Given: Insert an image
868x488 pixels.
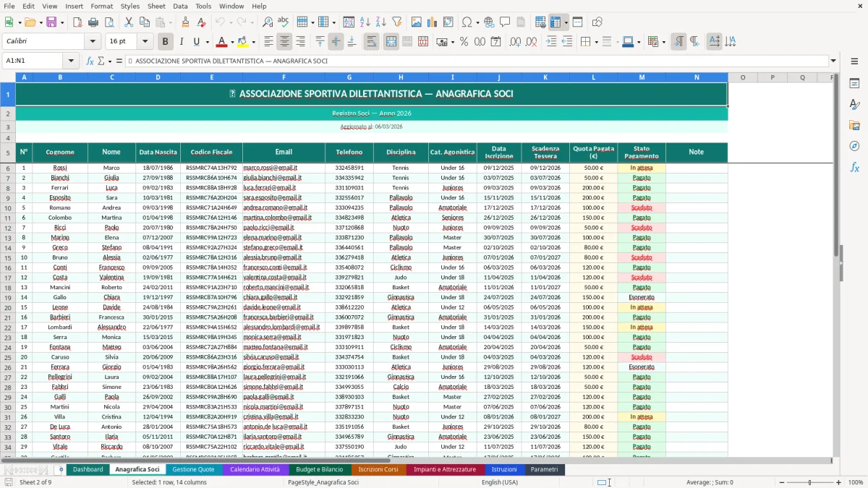Looking at the screenshot, I should (x=417, y=22).
